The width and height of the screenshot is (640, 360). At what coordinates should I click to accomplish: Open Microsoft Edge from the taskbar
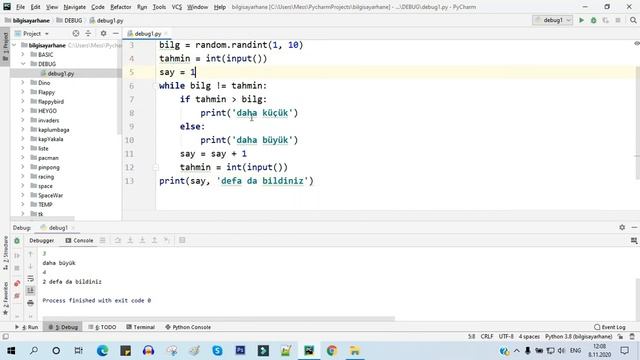tap(102, 351)
